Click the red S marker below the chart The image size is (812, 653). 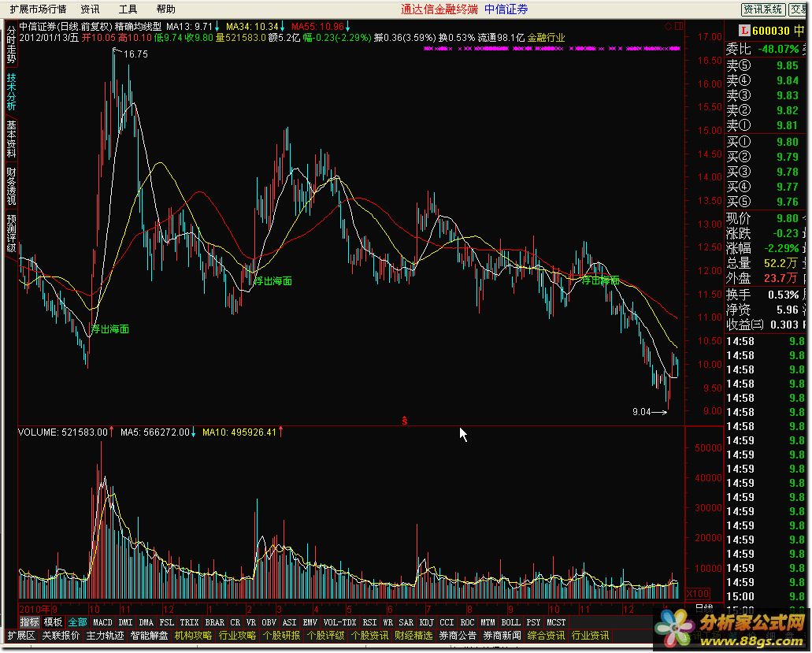pyautogui.click(x=404, y=421)
